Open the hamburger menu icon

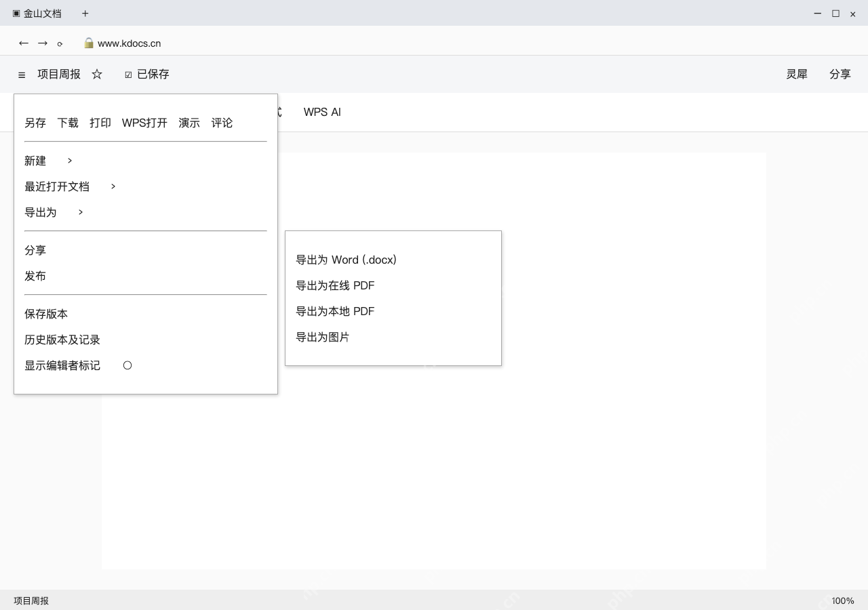coord(22,75)
